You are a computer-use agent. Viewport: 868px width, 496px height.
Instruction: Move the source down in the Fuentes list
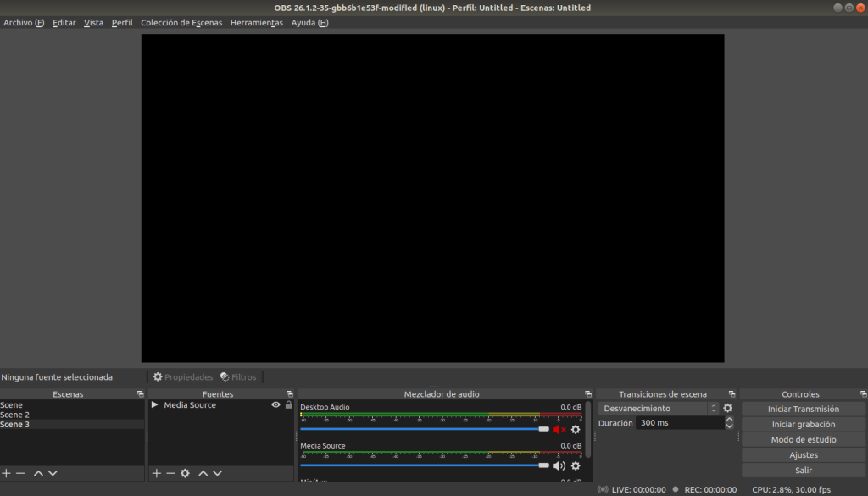point(218,473)
